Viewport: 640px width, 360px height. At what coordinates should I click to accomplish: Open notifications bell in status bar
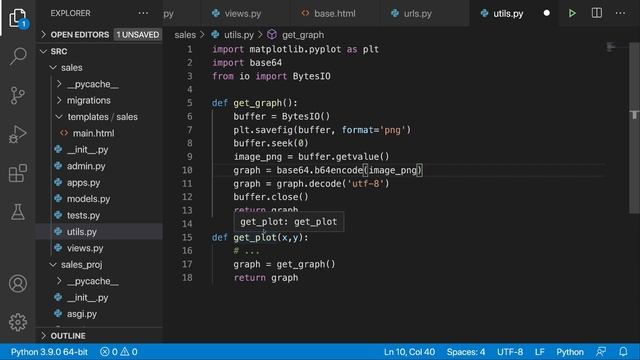(623, 352)
